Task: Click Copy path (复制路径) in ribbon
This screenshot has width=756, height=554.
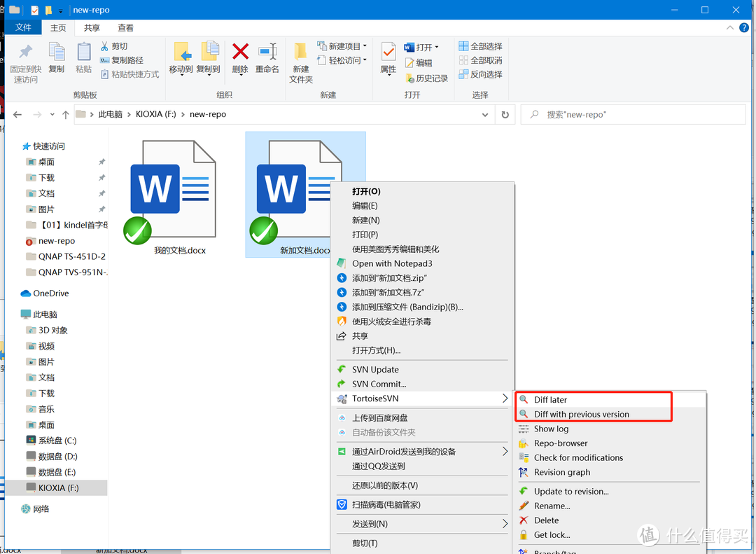Action: [122, 60]
